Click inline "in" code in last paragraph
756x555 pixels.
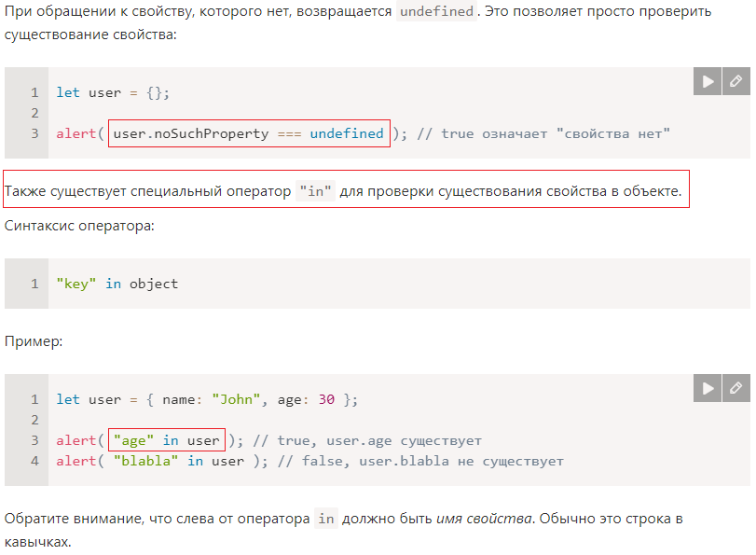[x=326, y=519]
